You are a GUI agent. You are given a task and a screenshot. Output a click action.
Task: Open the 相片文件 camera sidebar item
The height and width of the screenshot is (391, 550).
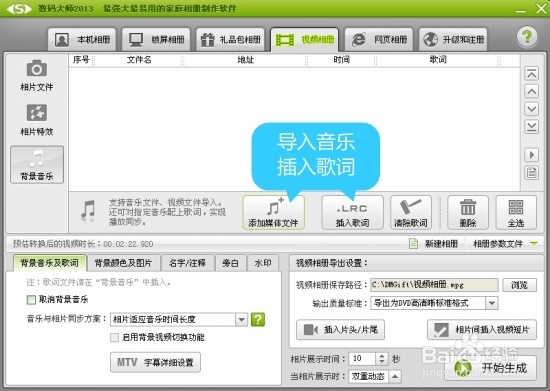[37, 75]
